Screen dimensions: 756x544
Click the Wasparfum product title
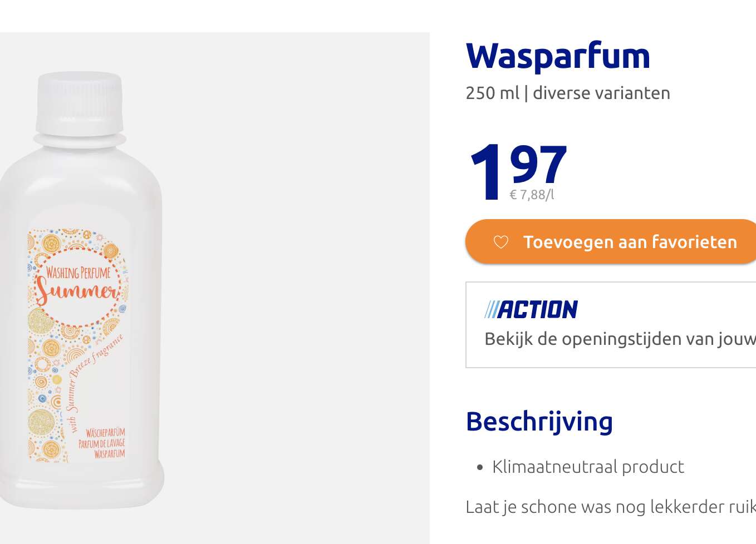click(x=558, y=56)
